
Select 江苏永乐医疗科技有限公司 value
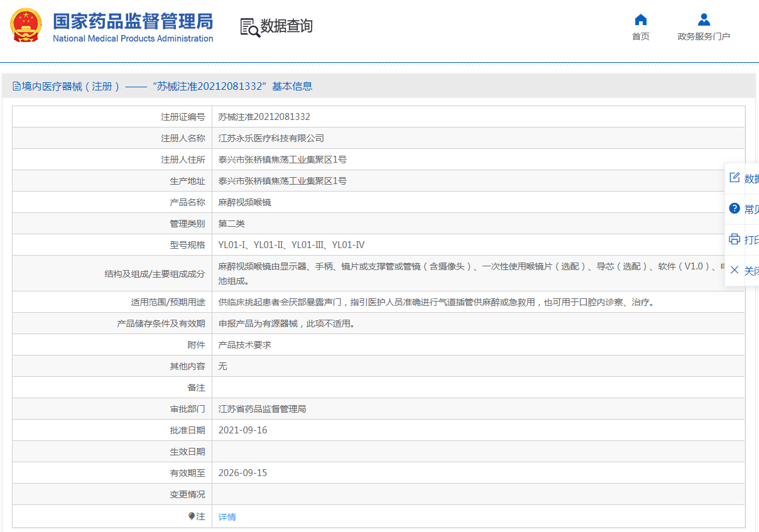click(271, 138)
